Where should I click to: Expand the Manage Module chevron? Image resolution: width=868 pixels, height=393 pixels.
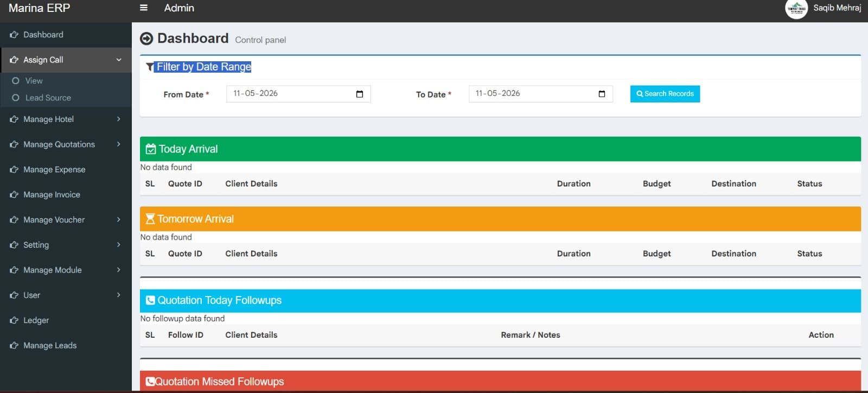[119, 270]
